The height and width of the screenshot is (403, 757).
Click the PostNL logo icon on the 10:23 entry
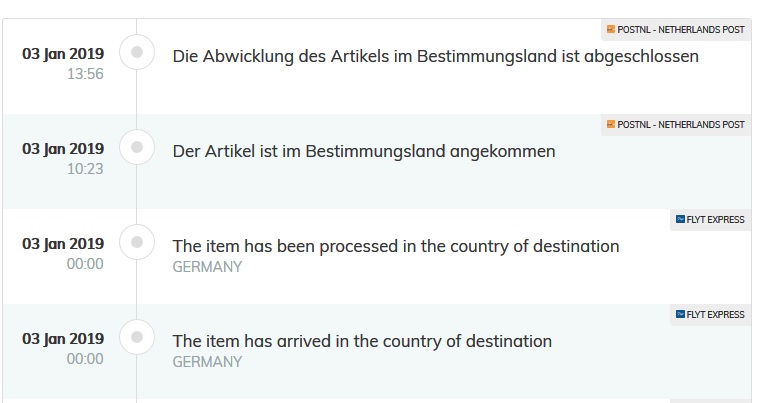pos(610,125)
